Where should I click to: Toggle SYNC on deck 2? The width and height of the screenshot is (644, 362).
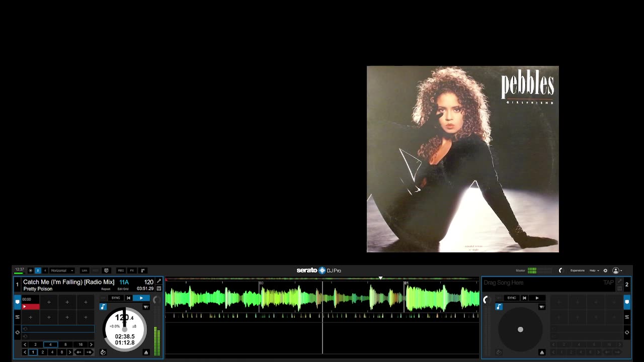512,298
